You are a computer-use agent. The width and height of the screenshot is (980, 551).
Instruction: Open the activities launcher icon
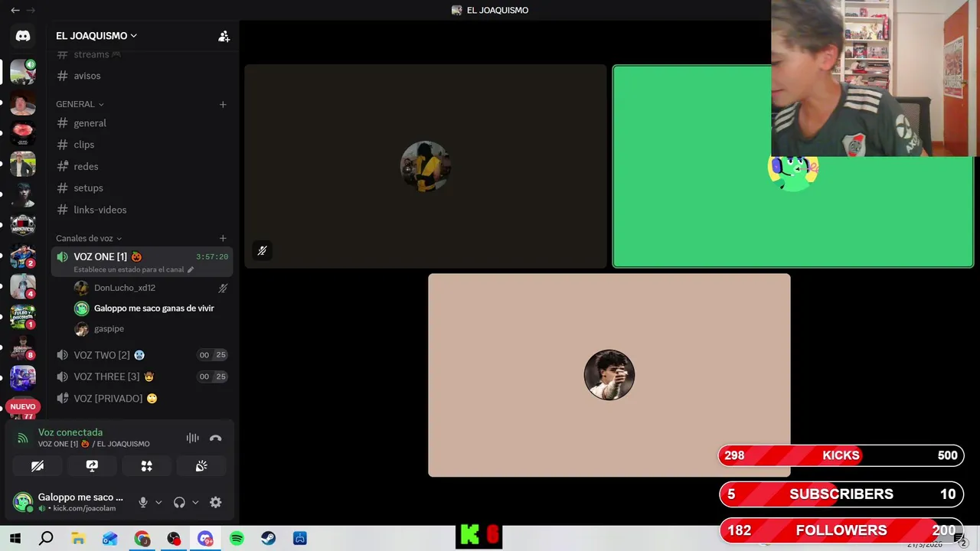tap(146, 465)
